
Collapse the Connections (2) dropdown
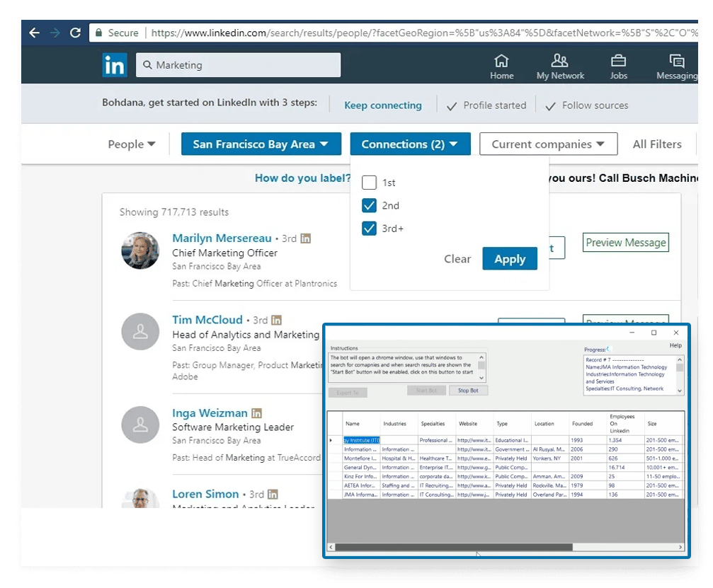[x=410, y=144]
